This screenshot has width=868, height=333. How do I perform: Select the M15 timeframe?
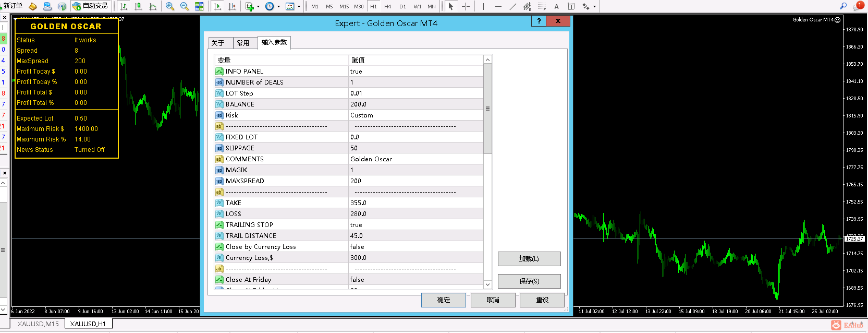click(344, 6)
